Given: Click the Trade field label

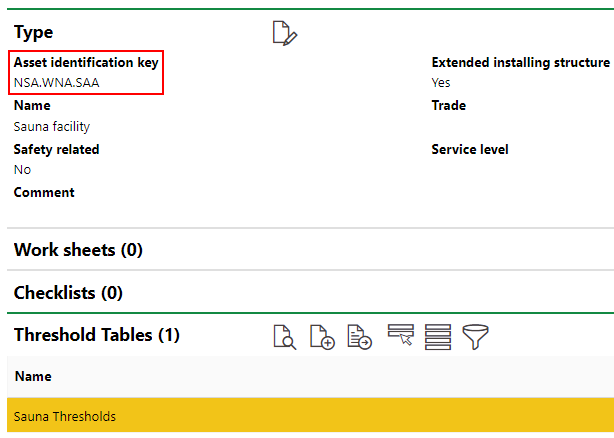Looking at the screenshot, I should pyautogui.click(x=448, y=105).
